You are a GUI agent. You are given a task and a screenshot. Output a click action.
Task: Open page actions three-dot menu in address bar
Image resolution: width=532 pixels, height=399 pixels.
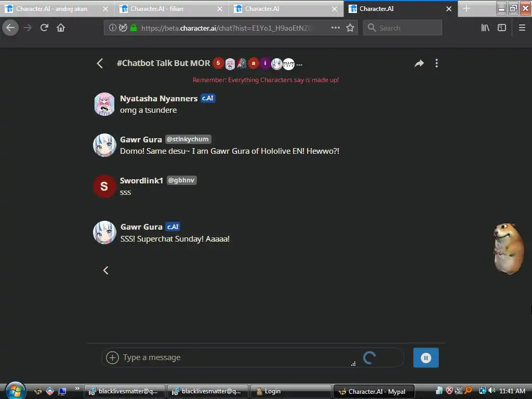click(335, 28)
